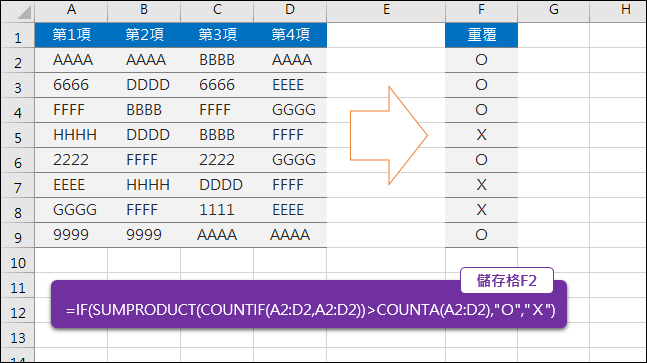Select row 1 header

[x=18, y=35]
